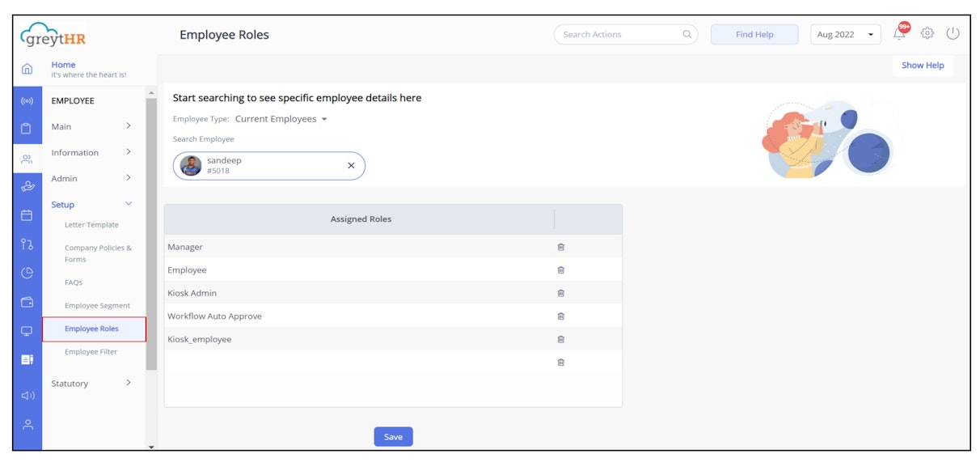This screenshot has width=980, height=471.
Task: Click the Save button
Action: tap(393, 436)
